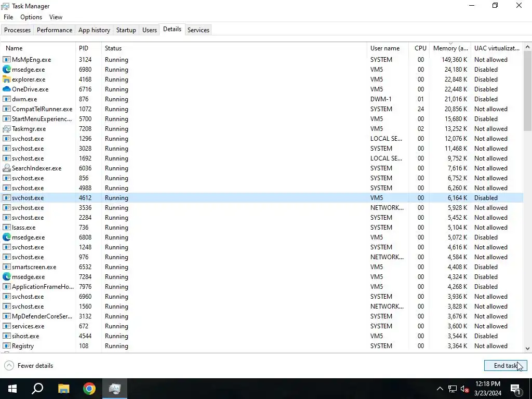Click the network tray icon
Screen dimensions: 532x399
click(x=453, y=389)
